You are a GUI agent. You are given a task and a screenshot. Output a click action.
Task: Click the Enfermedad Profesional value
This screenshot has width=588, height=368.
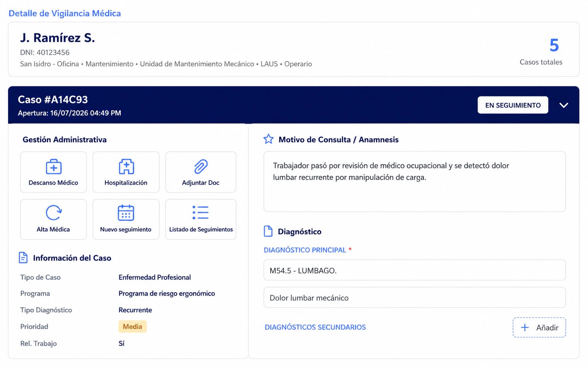pyautogui.click(x=155, y=277)
